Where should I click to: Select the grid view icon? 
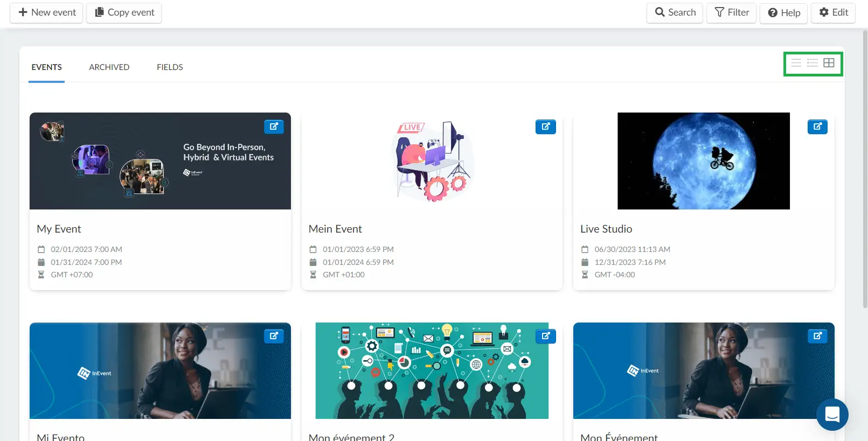829,63
